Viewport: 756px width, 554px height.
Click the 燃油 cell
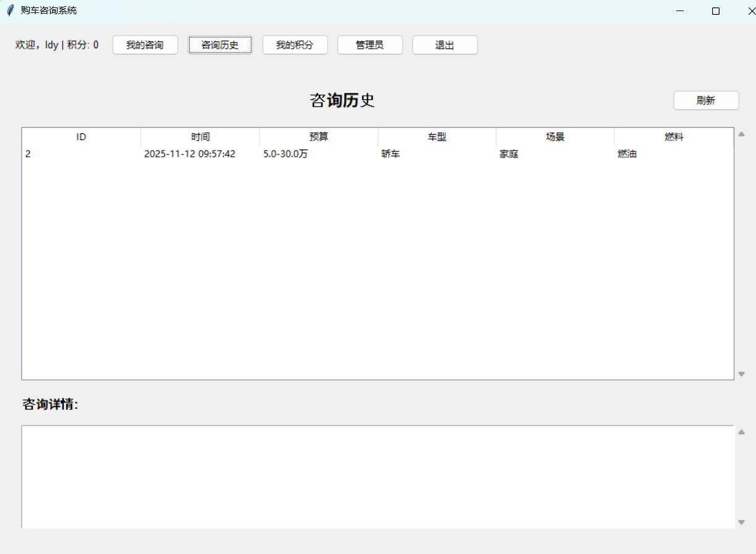click(x=627, y=154)
